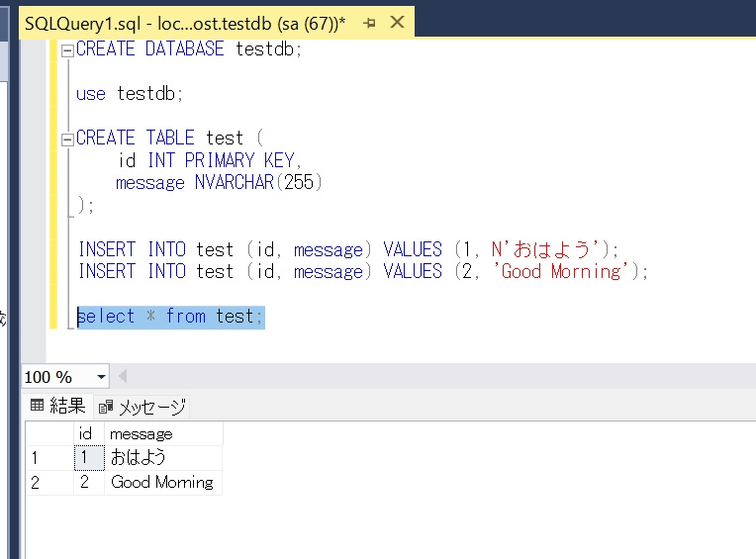Click 'id INT PRIMARY KEY,' line
756x559 pixels.
[x=210, y=160]
